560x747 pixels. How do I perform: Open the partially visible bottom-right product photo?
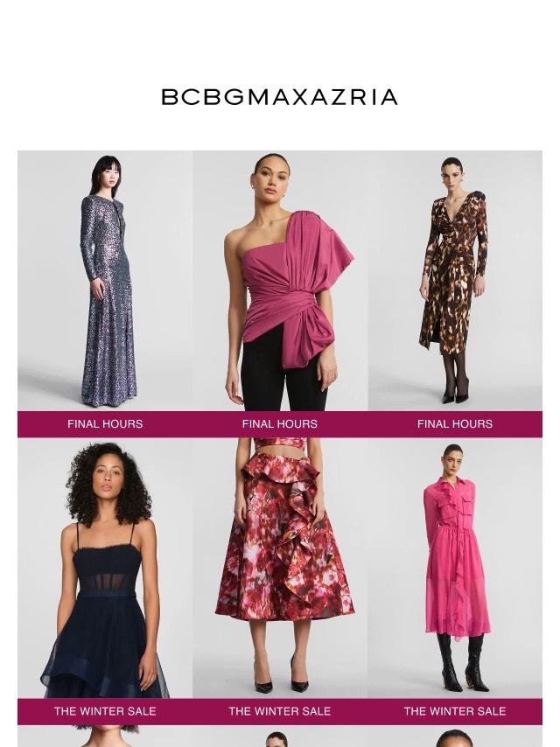click(455, 737)
